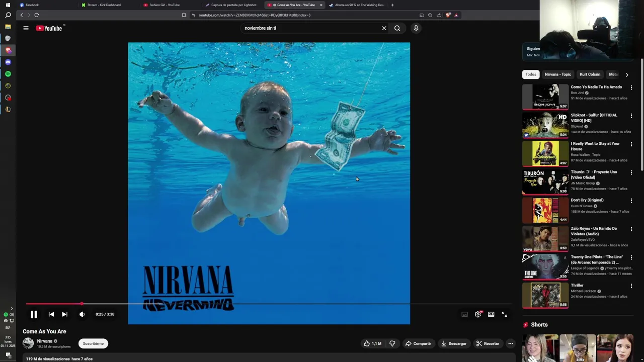Open Brave Shields lion icon
This screenshot has width=644, height=362.
point(448,15)
